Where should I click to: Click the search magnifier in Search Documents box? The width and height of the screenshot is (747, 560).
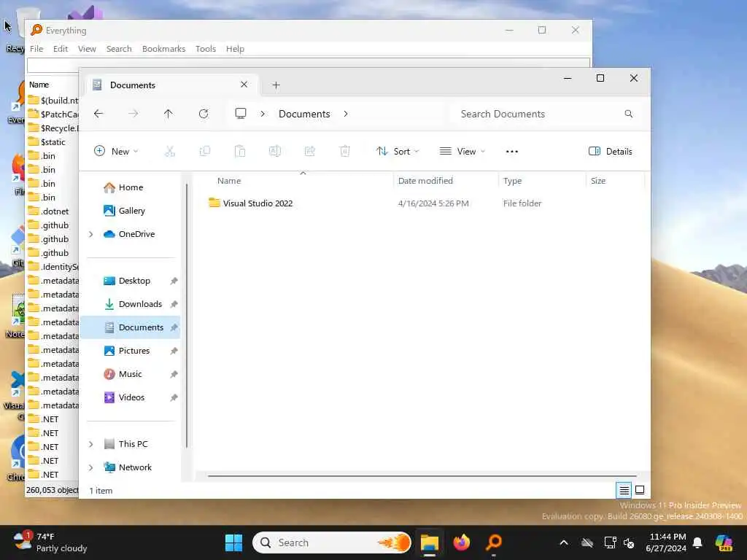coord(629,114)
